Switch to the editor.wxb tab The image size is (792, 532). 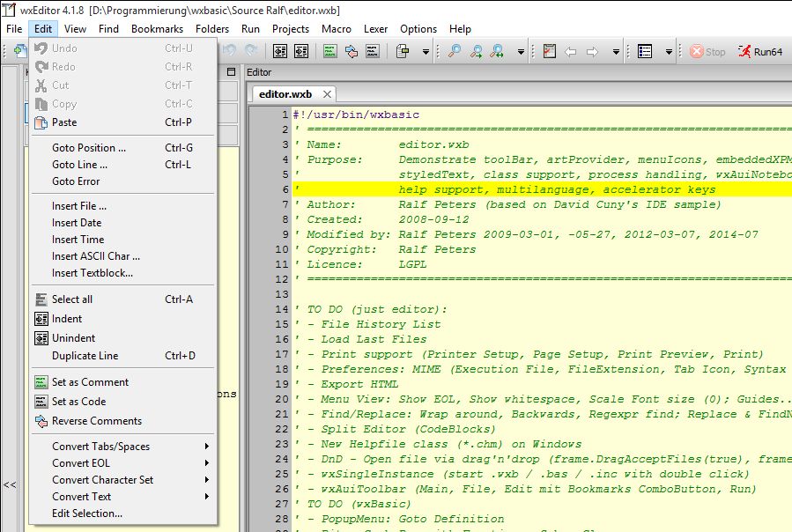click(285, 94)
